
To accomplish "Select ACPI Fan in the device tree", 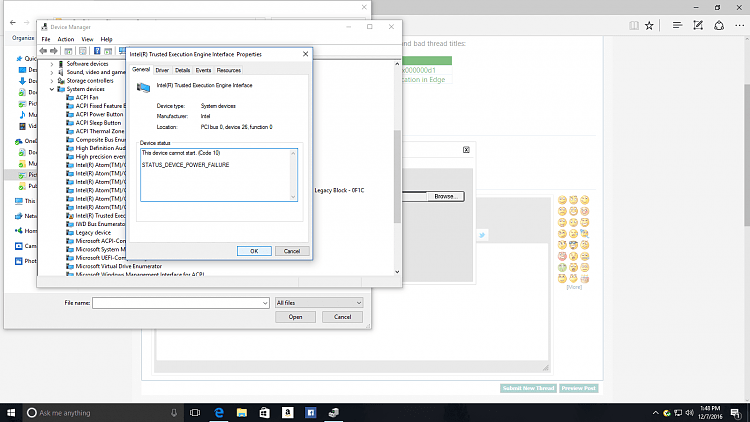I will click(x=87, y=98).
